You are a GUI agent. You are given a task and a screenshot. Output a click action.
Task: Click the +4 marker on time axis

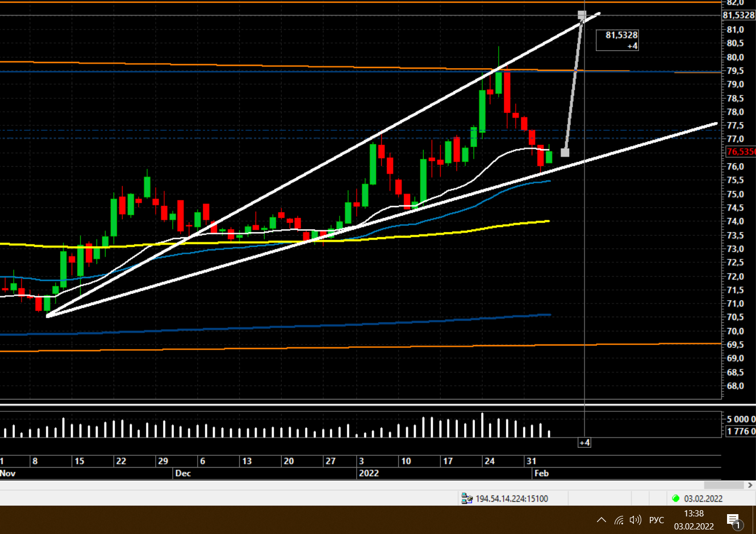584,443
